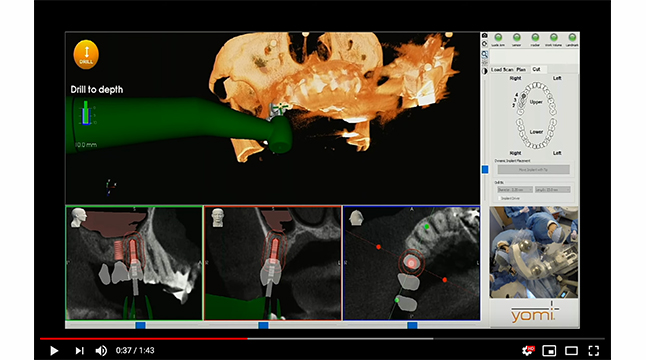Toggle the Implant Driver checkbox

tap(500, 199)
